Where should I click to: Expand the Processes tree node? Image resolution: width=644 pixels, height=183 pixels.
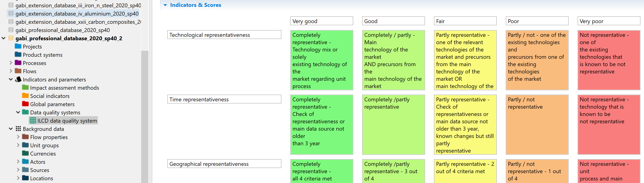point(11,63)
